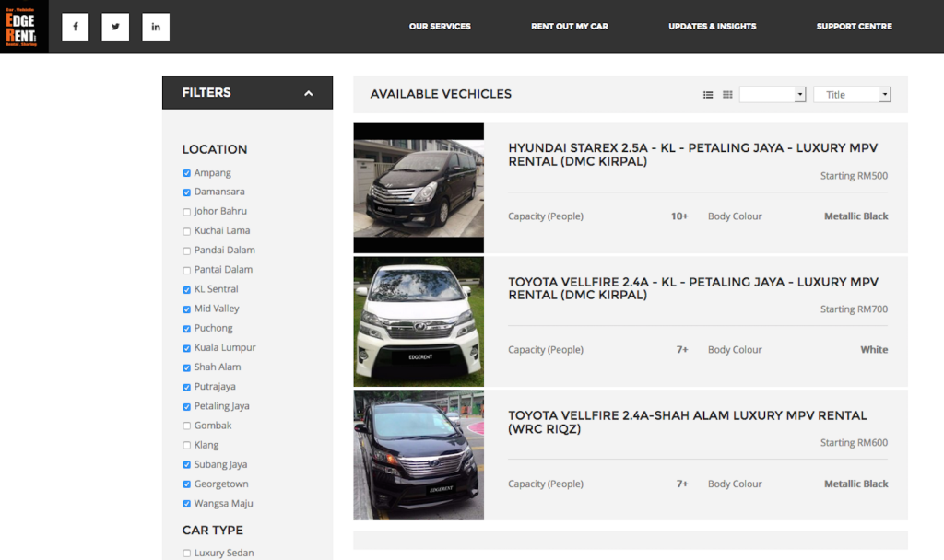Viewport: 944px width, 560px height.
Task: Tick the Luxury Sedan car type
Action: click(x=187, y=554)
